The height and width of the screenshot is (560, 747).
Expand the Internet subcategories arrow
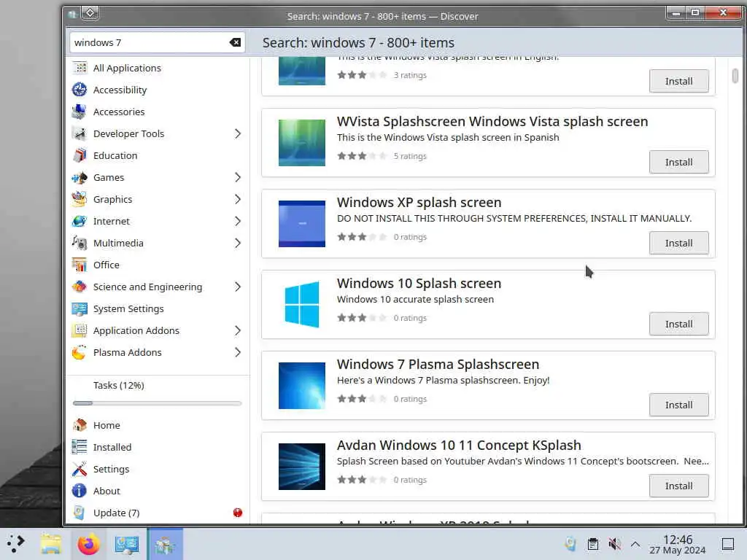click(x=238, y=222)
